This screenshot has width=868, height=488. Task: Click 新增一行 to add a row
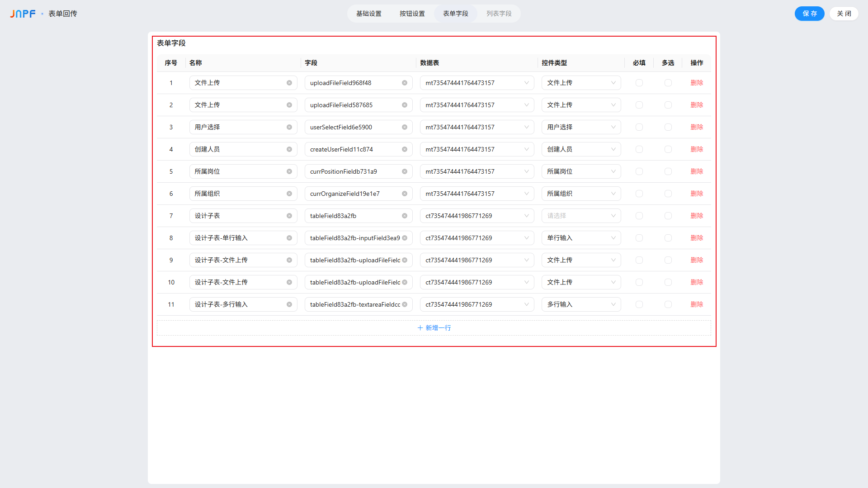click(434, 328)
